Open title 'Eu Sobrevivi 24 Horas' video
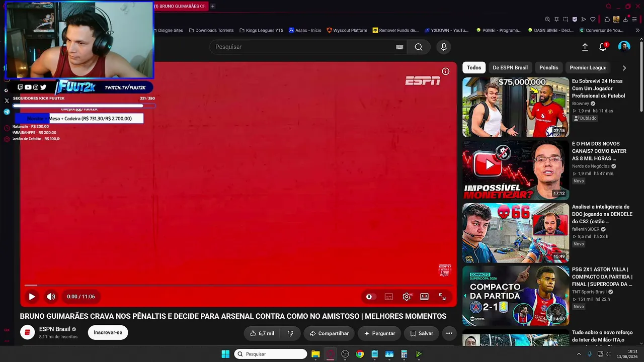 598,88
